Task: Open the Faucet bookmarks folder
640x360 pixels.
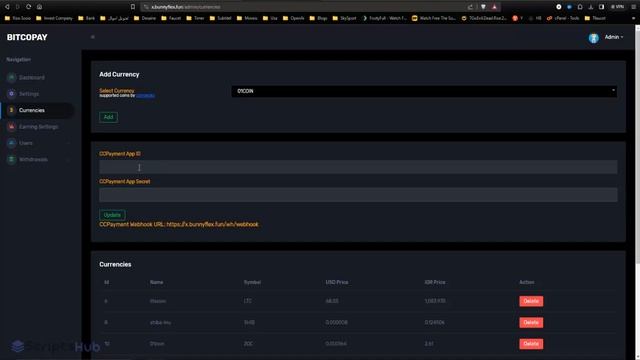Action: click(x=171, y=18)
